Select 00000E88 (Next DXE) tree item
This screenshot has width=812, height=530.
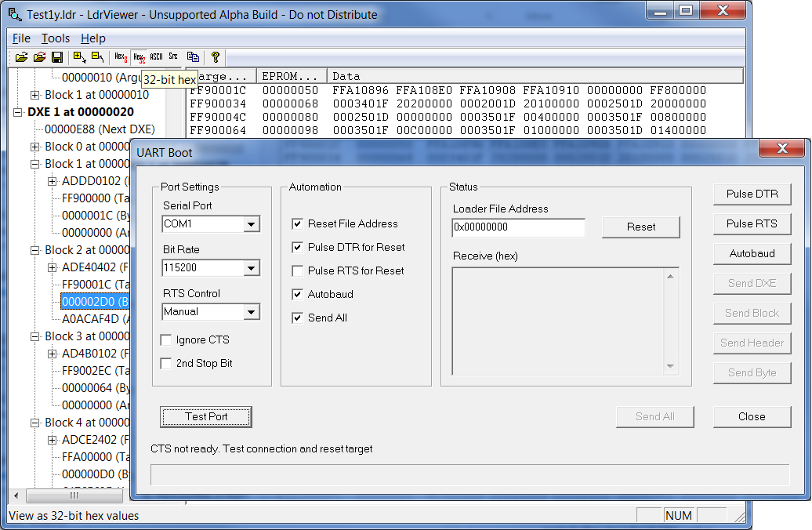[100, 129]
